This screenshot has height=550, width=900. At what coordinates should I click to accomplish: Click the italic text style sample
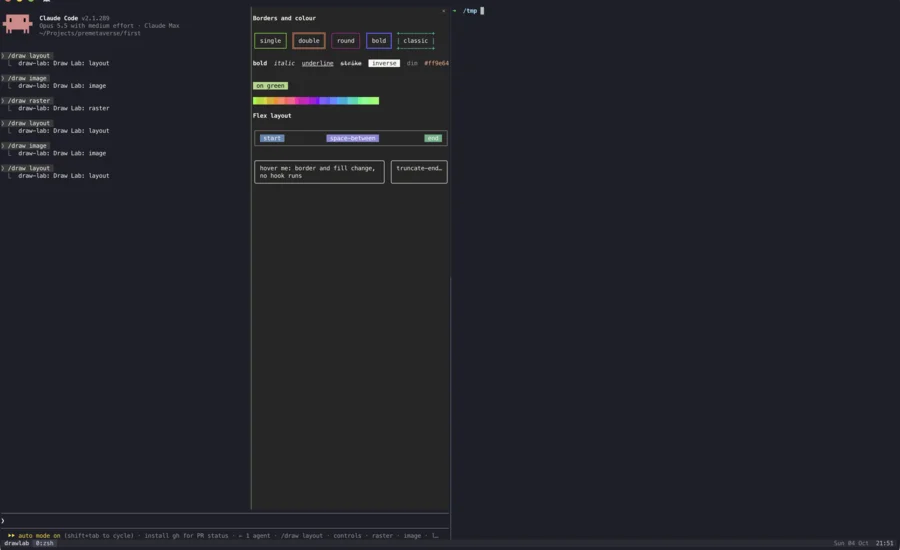coord(284,63)
